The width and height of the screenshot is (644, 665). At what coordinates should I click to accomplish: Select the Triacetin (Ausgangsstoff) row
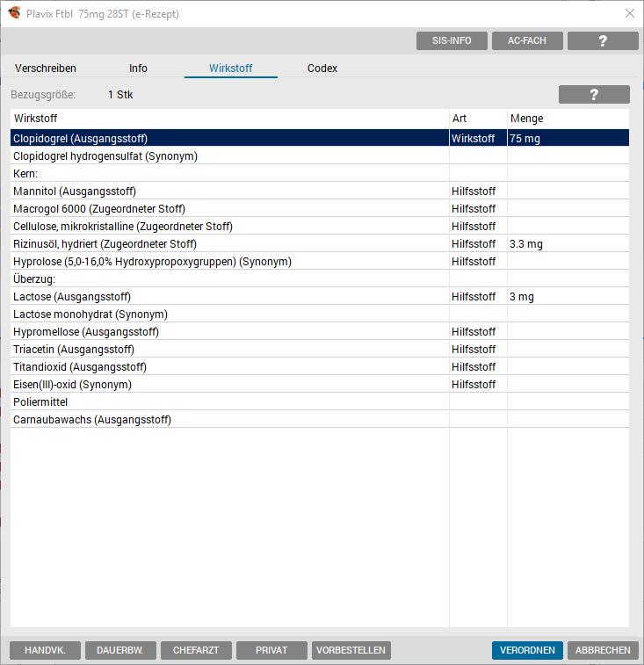pos(320,350)
